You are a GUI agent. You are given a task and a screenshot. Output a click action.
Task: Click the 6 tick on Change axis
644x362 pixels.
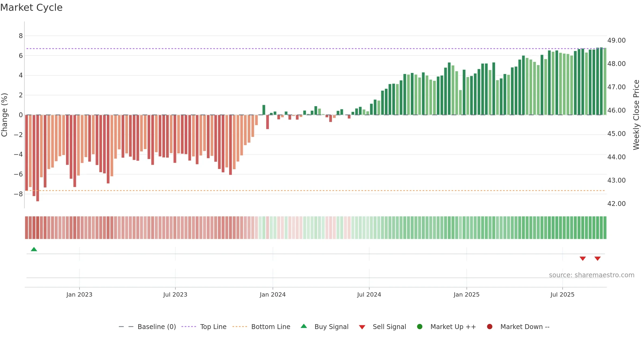[x=21, y=56]
